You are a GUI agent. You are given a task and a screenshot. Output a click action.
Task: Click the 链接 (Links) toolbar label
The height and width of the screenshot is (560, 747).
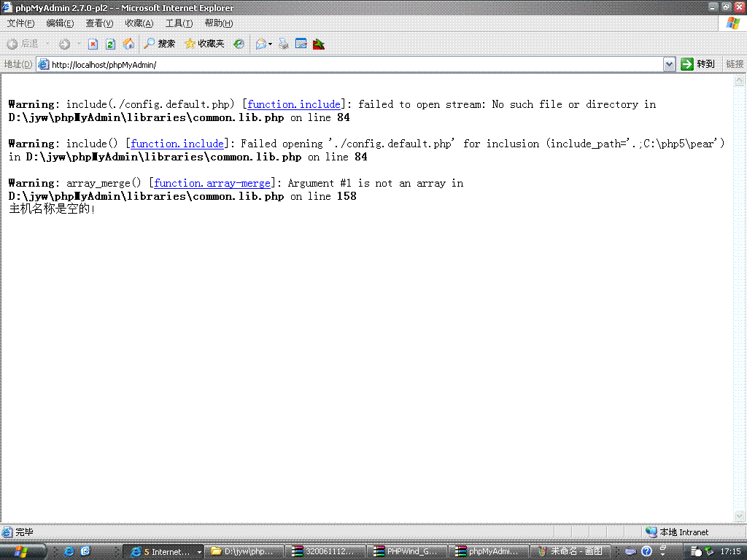(735, 64)
